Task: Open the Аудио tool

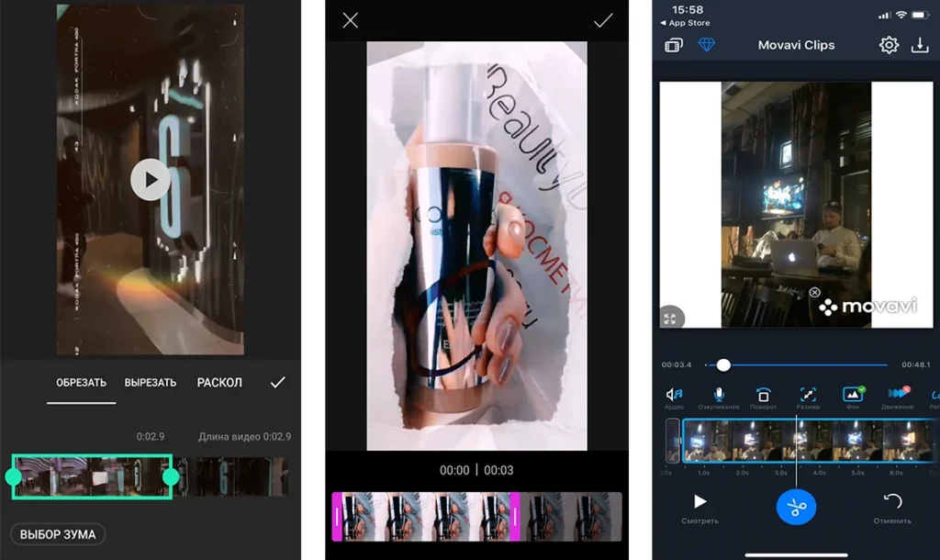Action: (674, 398)
